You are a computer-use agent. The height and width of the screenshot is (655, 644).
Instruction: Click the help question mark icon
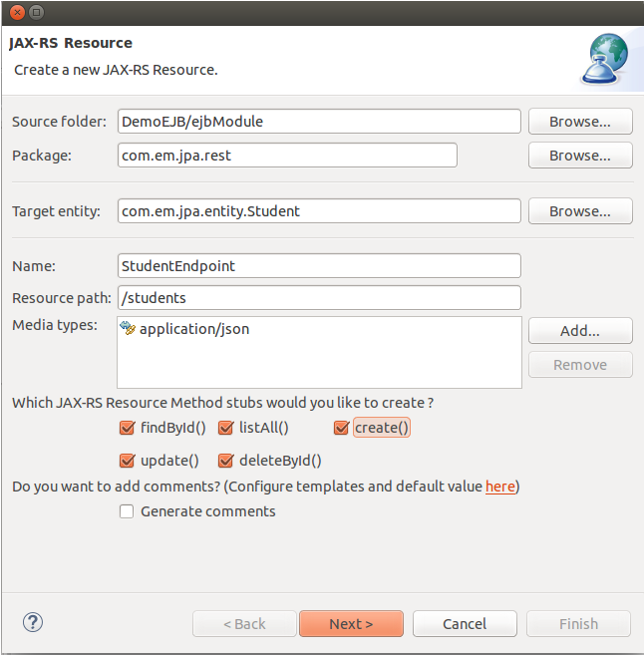(33, 622)
